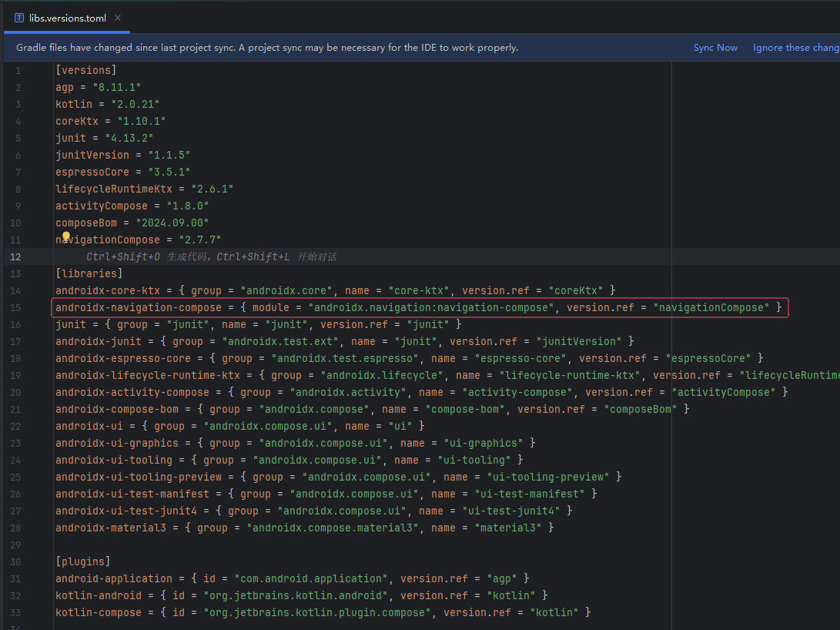Click the androidx-core-ktx library entry
This screenshot has height=630, width=840.
coord(336,291)
